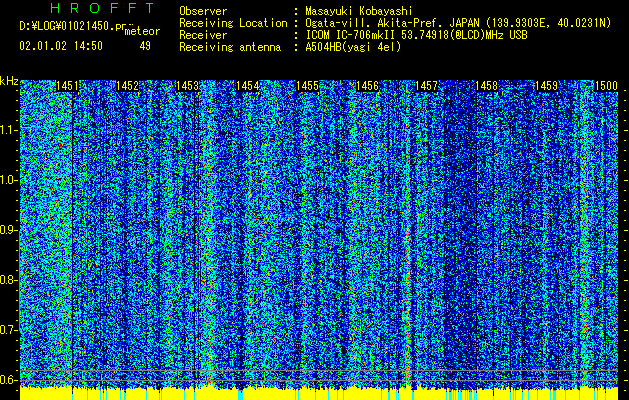Click the 1457 time marker
The height and width of the screenshot is (400, 629).
[x=426, y=86]
